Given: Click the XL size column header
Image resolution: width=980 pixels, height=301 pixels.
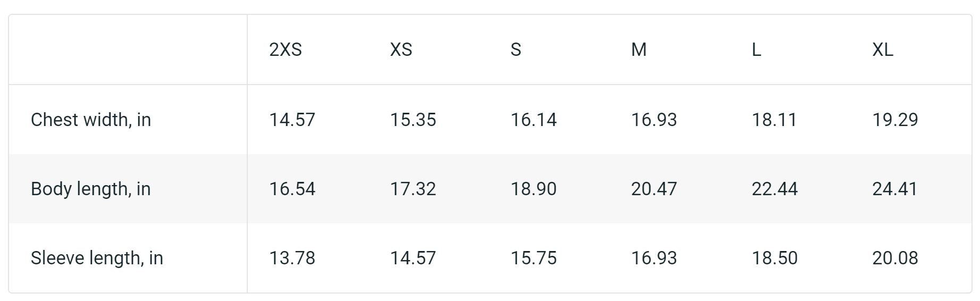Looking at the screenshot, I should pyautogui.click(x=883, y=49).
